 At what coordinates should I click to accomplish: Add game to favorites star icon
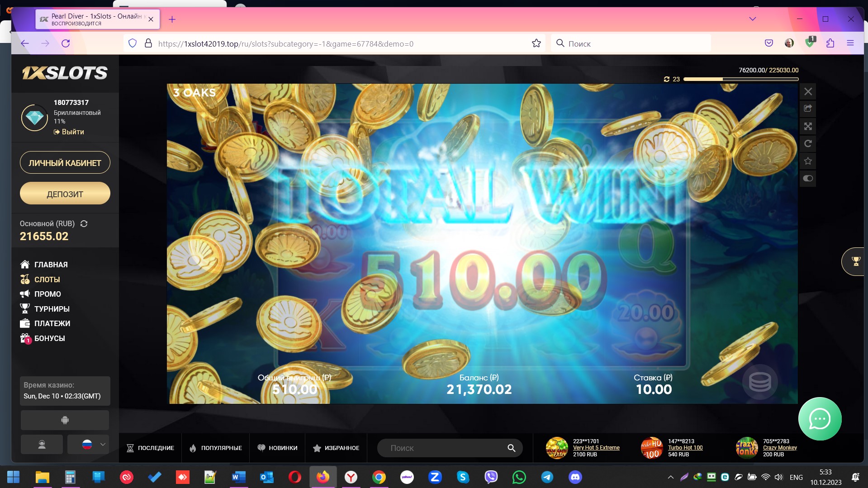pyautogui.click(x=808, y=161)
